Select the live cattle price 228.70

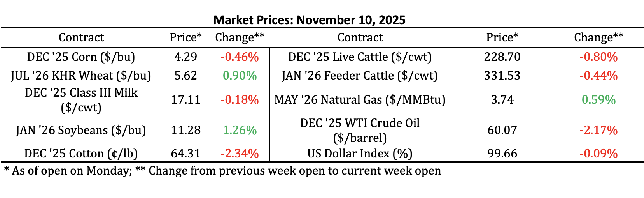point(502,57)
